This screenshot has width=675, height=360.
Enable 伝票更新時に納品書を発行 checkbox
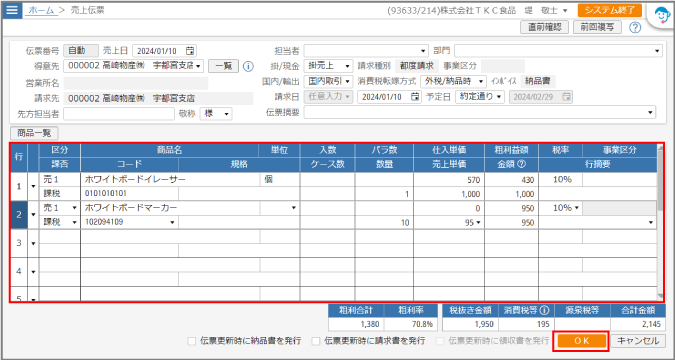click(x=192, y=341)
